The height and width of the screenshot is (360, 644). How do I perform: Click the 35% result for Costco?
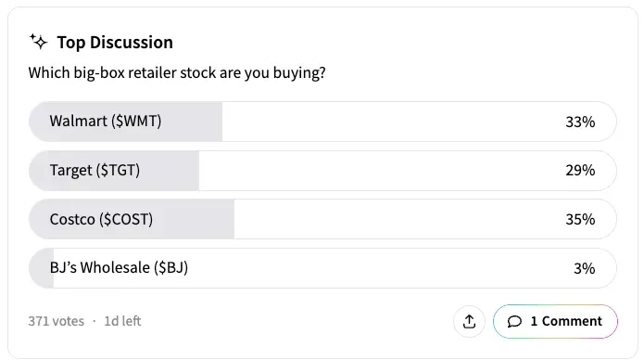click(x=580, y=219)
